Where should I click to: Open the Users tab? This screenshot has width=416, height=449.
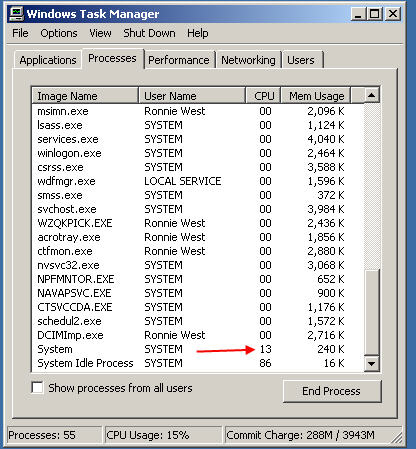[301, 60]
